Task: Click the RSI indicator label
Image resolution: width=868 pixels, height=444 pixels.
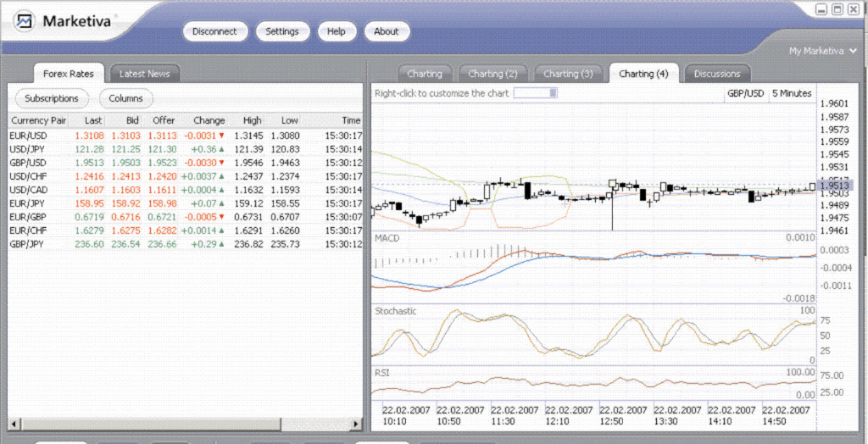Action: [x=382, y=373]
